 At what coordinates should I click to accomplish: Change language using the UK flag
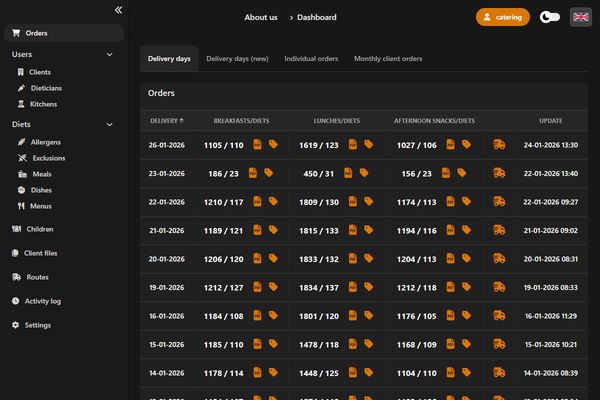click(580, 17)
